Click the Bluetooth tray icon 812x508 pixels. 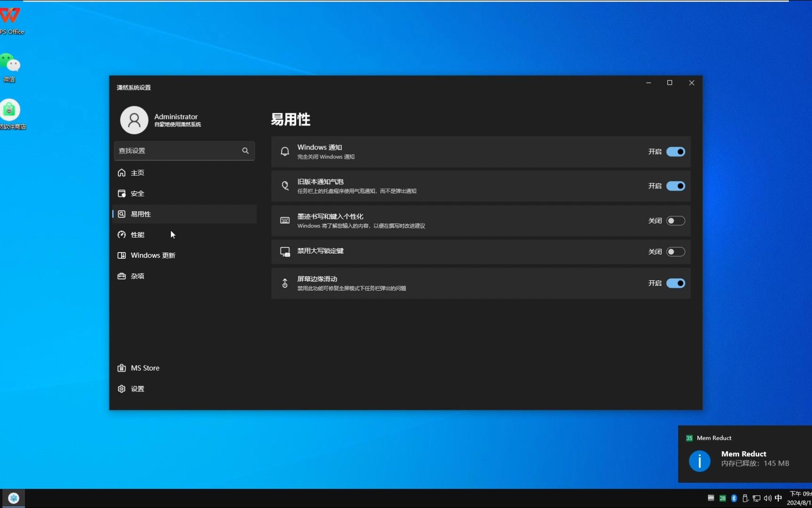pyautogui.click(x=734, y=498)
